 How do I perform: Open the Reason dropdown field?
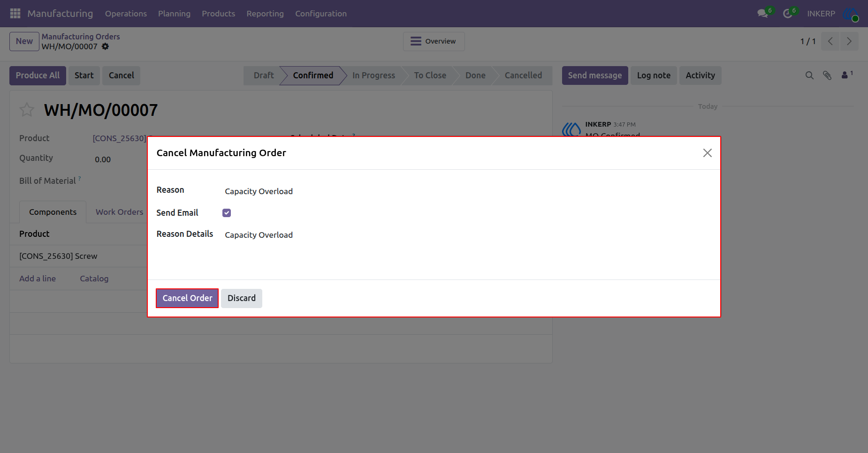click(x=468, y=191)
